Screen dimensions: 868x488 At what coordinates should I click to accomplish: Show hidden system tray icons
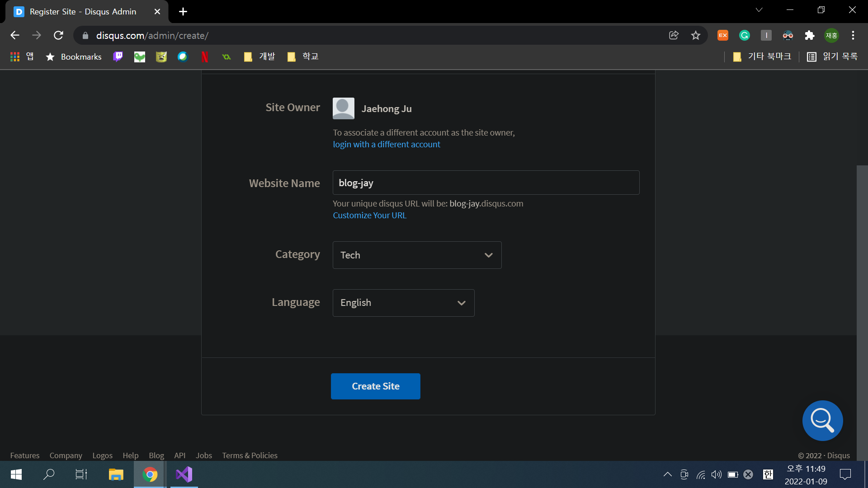coord(667,474)
